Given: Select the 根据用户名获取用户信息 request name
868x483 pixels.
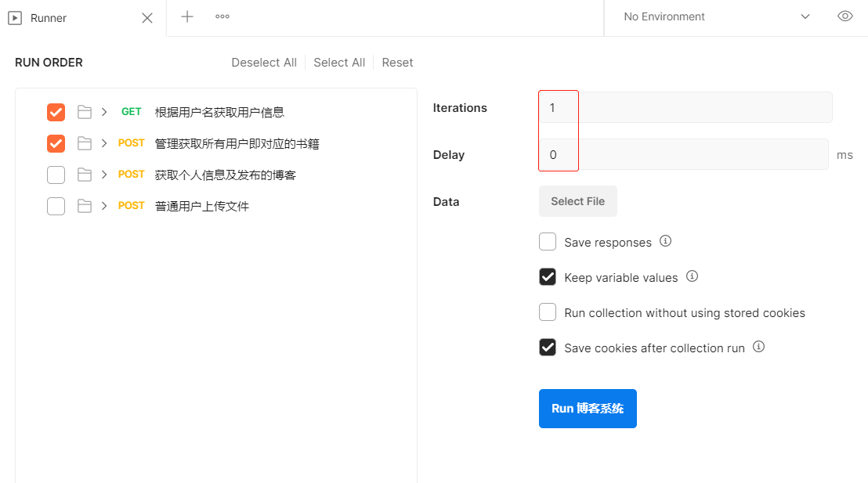Looking at the screenshot, I should 219,112.
